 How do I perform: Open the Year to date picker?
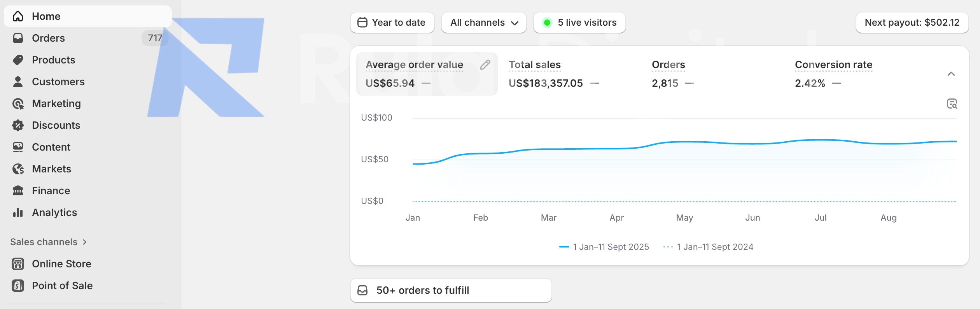[x=392, y=23]
